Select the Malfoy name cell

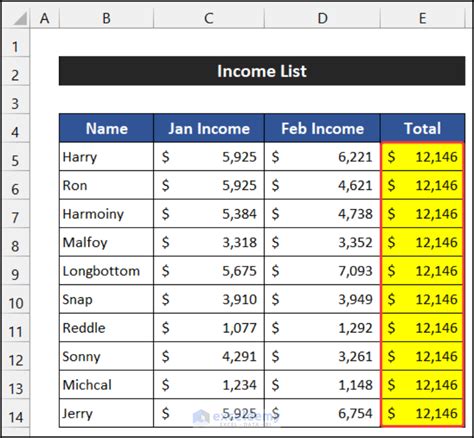(x=106, y=242)
